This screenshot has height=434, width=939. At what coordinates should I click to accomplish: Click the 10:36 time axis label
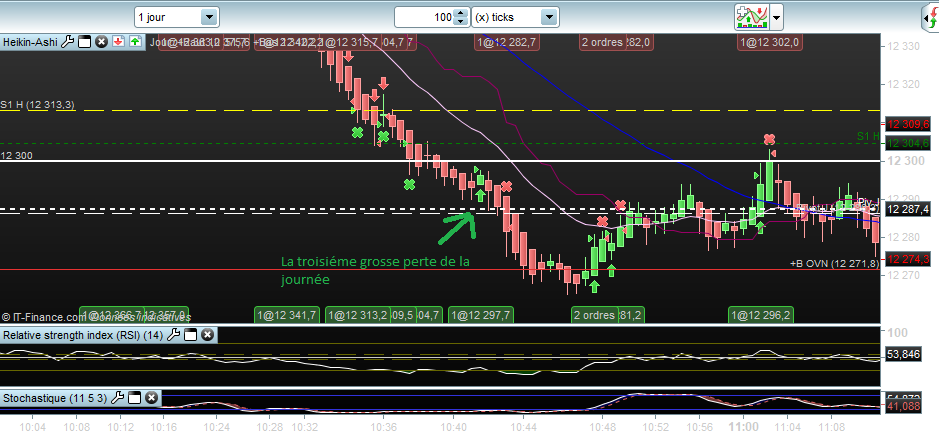pos(383,427)
